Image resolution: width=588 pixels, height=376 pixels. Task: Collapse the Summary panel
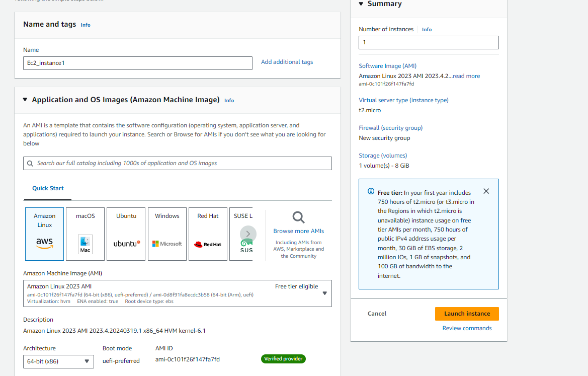pyautogui.click(x=361, y=4)
